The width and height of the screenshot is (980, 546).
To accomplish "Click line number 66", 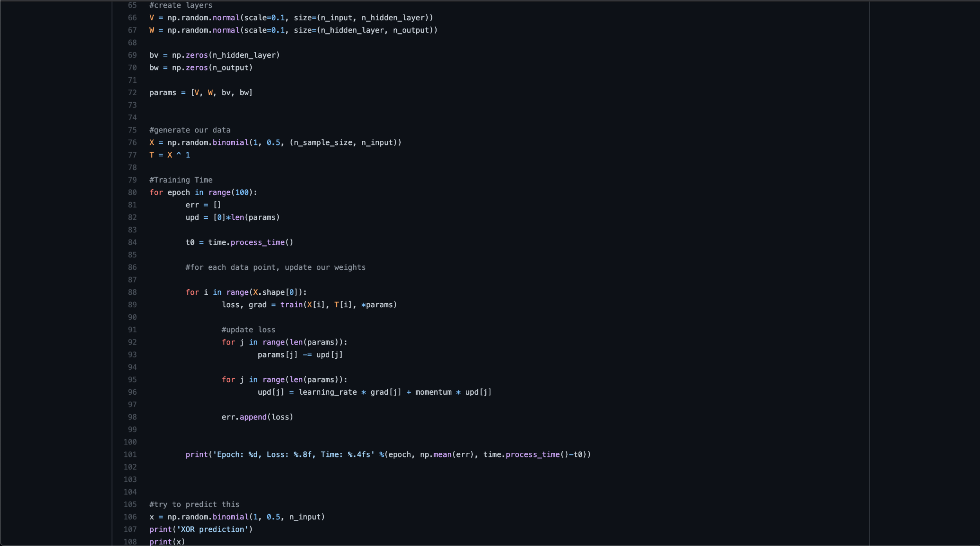I will [132, 18].
